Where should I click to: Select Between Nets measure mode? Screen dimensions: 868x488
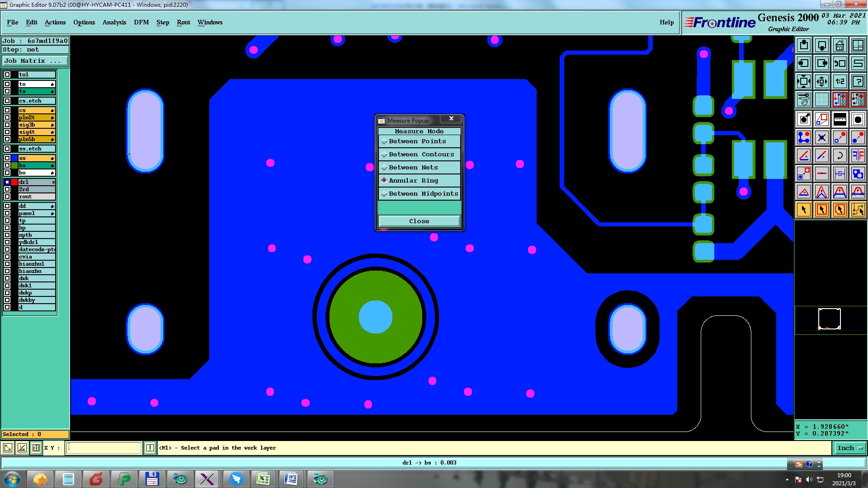[420, 168]
